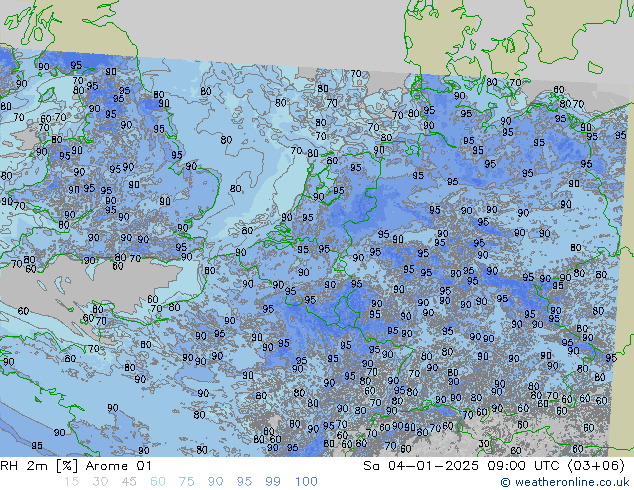Select the 100 value in the colour legend
Screen dimensions: 634x490
[306, 482]
